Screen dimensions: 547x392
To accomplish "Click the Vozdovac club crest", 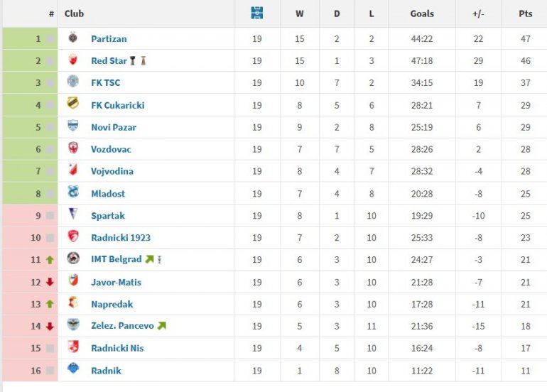I will tap(72, 149).
